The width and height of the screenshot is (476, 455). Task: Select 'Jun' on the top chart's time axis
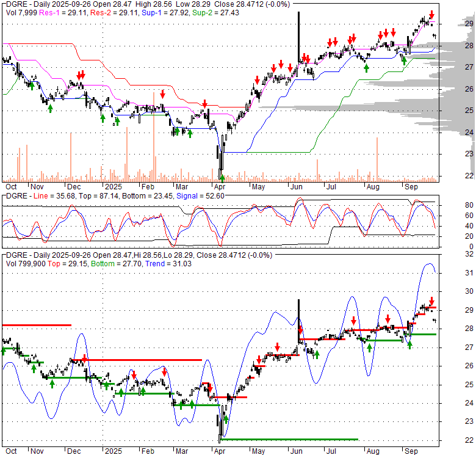[x=297, y=187]
